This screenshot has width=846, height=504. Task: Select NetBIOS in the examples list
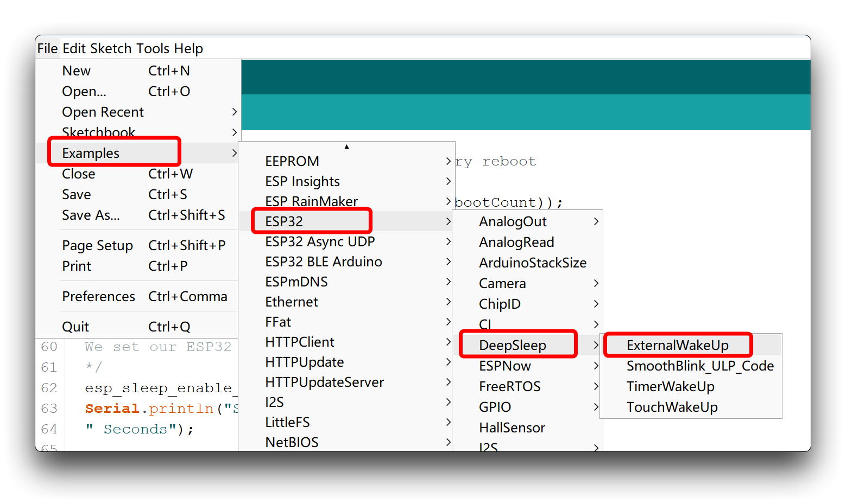[x=346, y=442]
